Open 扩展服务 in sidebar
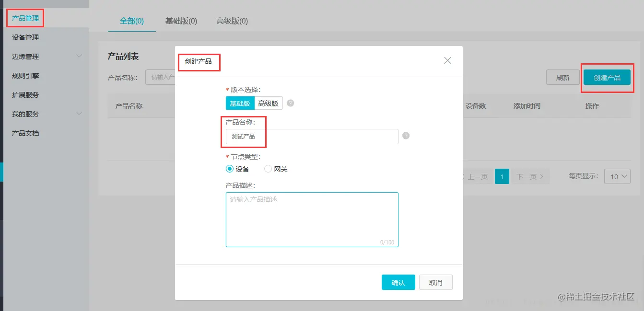 pyautogui.click(x=25, y=95)
